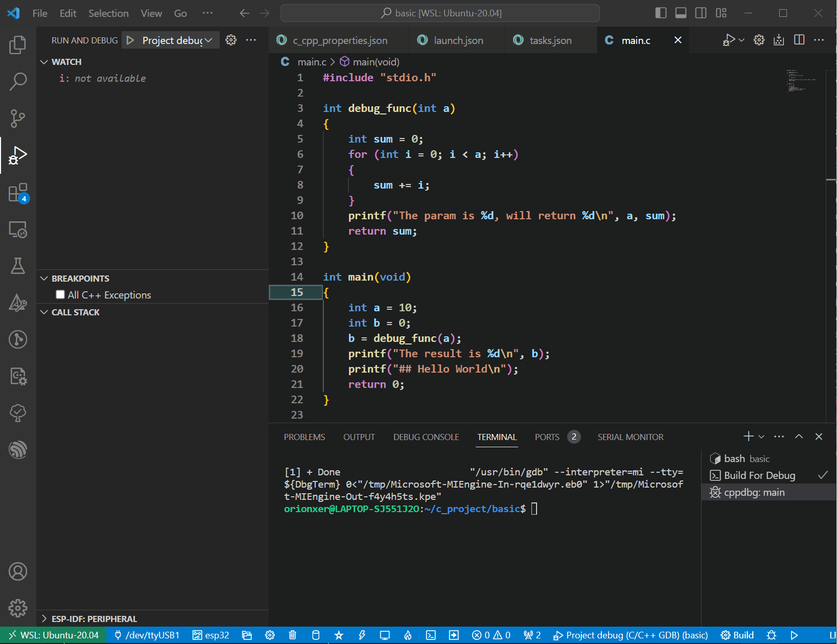Collapse the WATCH section
The height and width of the screenshot is (644, 837).
pyautogui.click(x=44, y=62)
